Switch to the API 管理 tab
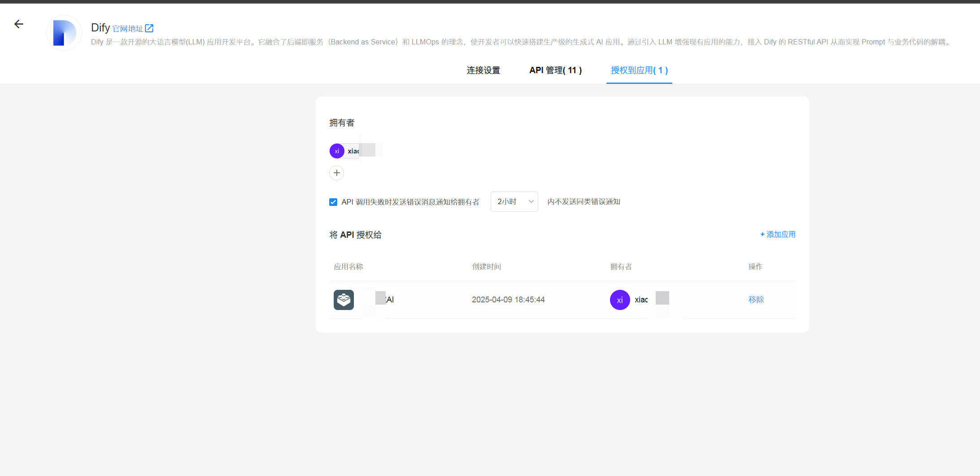The height and width of the screenshot is (476, 980). click(556, 70)
